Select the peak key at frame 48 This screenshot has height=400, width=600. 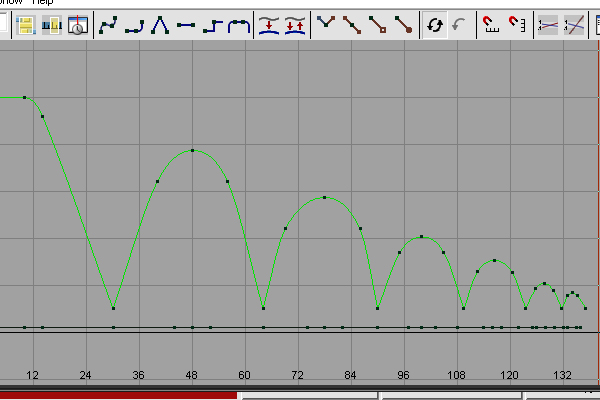[192, 150]
